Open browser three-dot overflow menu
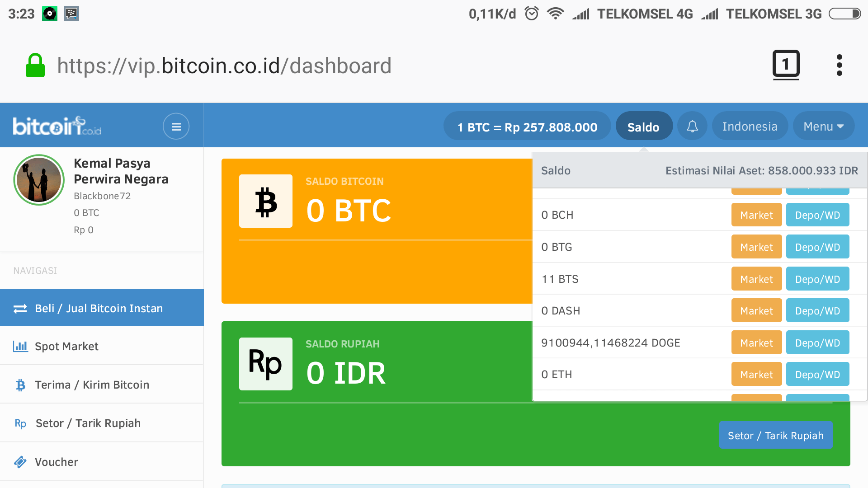Screen dimensions: 868x488 pos(839,66)
